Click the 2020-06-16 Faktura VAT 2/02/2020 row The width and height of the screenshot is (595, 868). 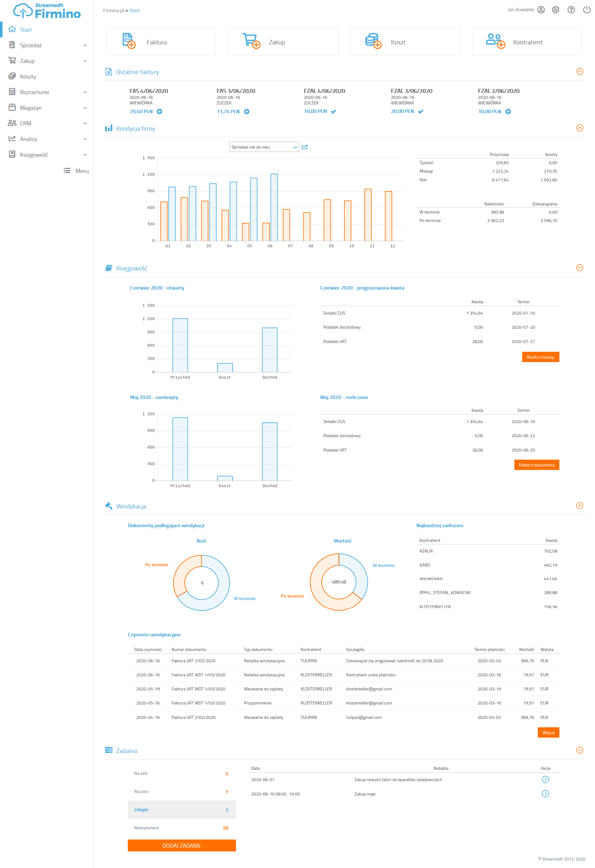click(344, 661)
